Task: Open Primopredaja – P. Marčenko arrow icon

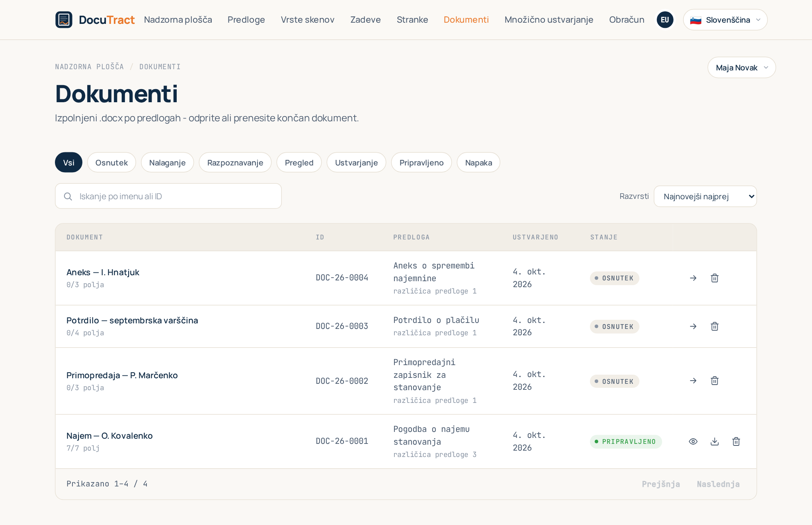Action: click(x=693, y=381)
